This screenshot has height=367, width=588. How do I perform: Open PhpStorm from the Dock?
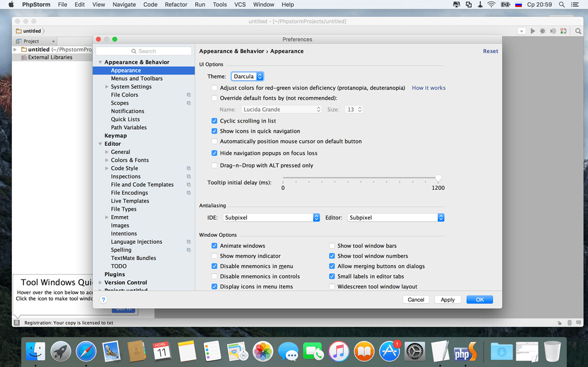[465, 352]
